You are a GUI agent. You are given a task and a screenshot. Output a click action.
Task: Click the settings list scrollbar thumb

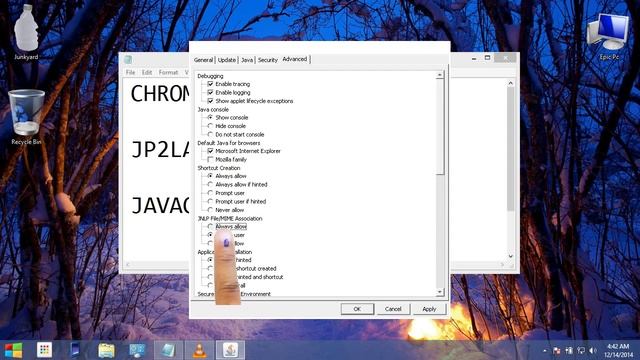pyautogui.click(x=440, y=127)
